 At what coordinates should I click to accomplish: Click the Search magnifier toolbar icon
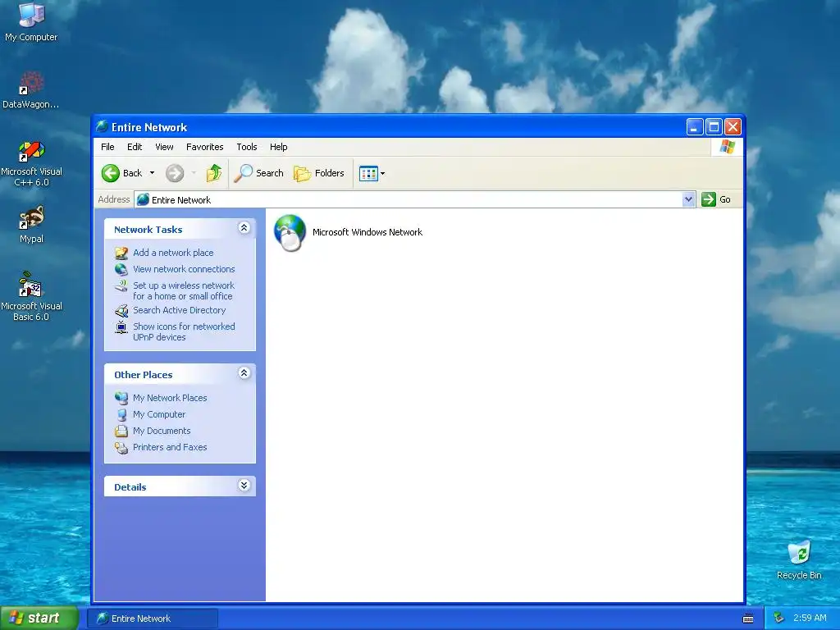click(x=243, y=173)
